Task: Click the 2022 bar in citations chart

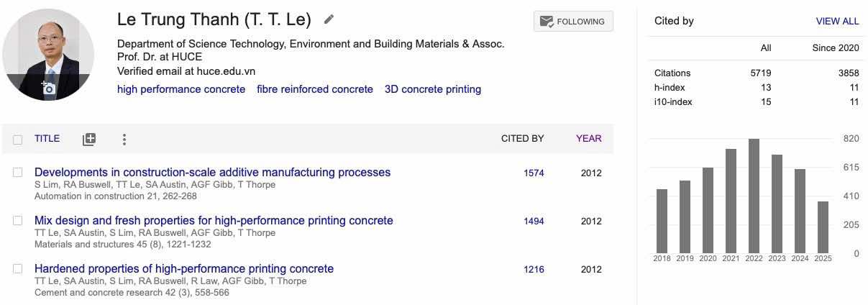Action: tap(754, 194)
